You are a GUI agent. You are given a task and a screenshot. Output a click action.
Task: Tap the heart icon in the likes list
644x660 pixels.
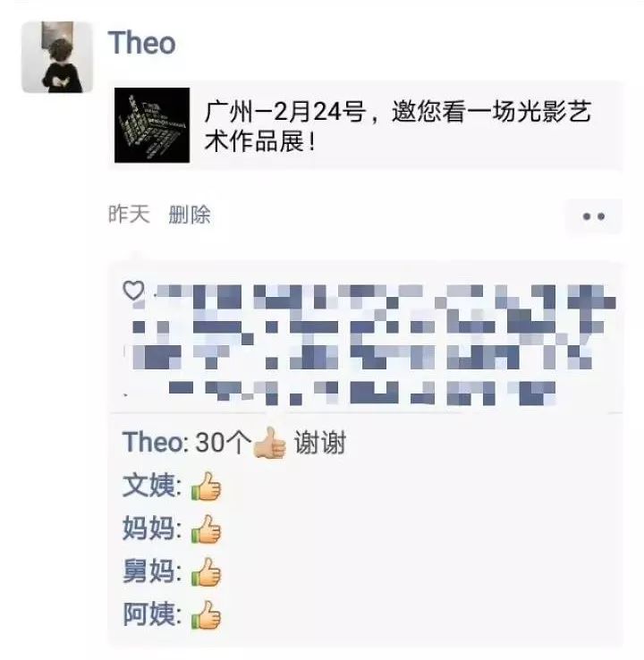[x=133, y=290]
